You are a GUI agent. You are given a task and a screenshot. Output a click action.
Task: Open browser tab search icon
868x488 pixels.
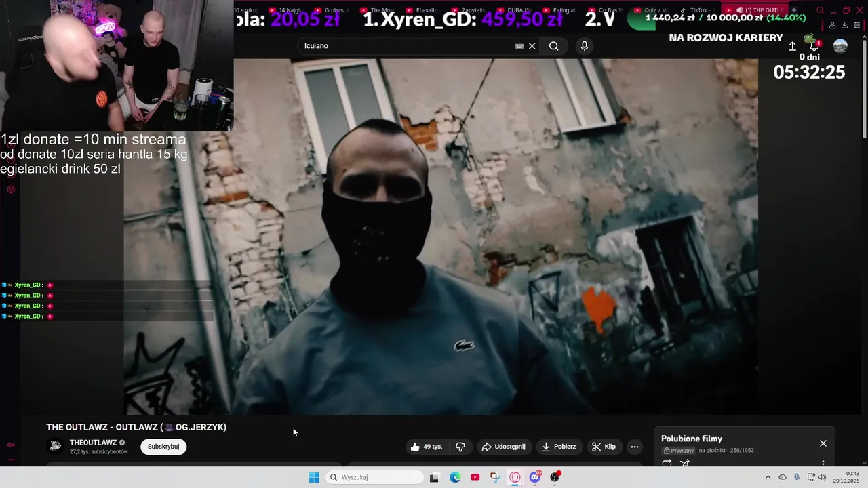pyautogui.click(x=820, y=10)
